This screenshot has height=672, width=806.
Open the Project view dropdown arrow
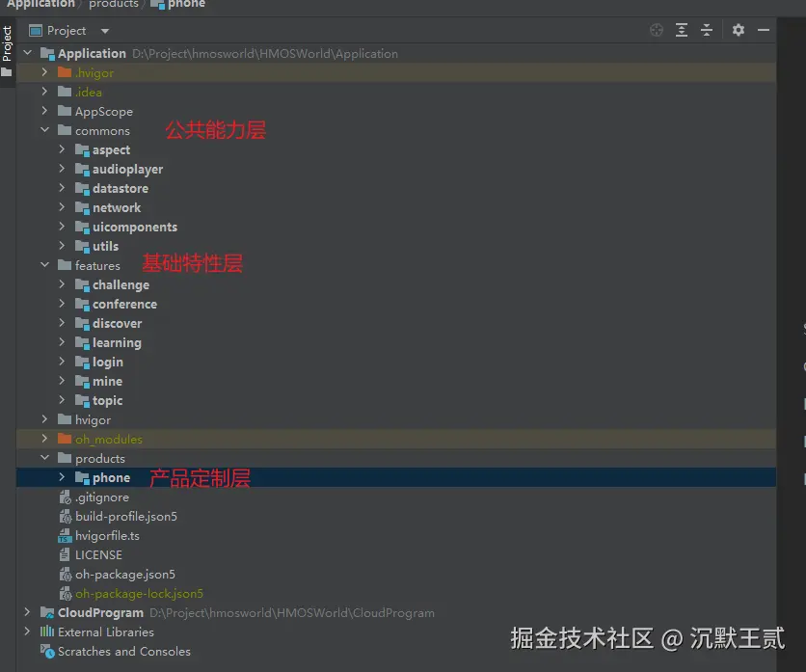(105, 32)
